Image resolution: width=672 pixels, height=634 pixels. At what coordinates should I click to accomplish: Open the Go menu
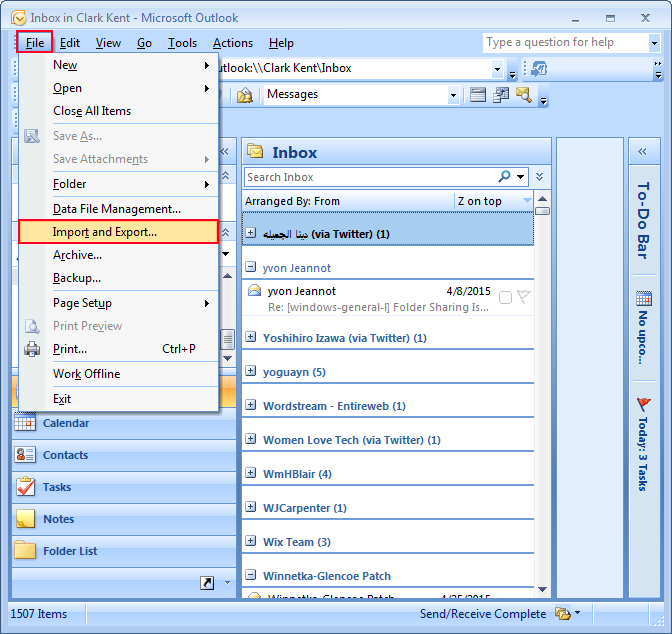(x=144, y=43)
